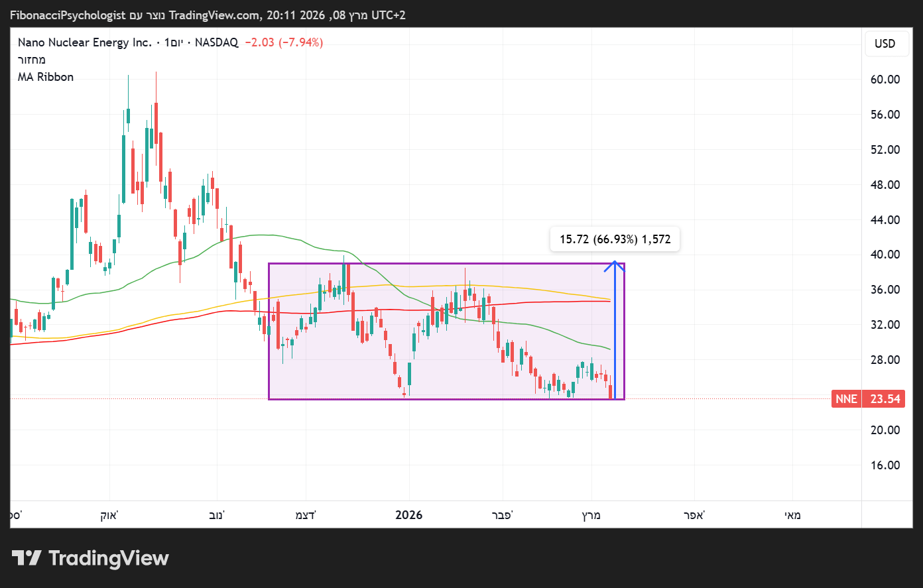The image size is (923, 588).
Task: Click the דצמ' date on time axis
Action: (306, 515)
